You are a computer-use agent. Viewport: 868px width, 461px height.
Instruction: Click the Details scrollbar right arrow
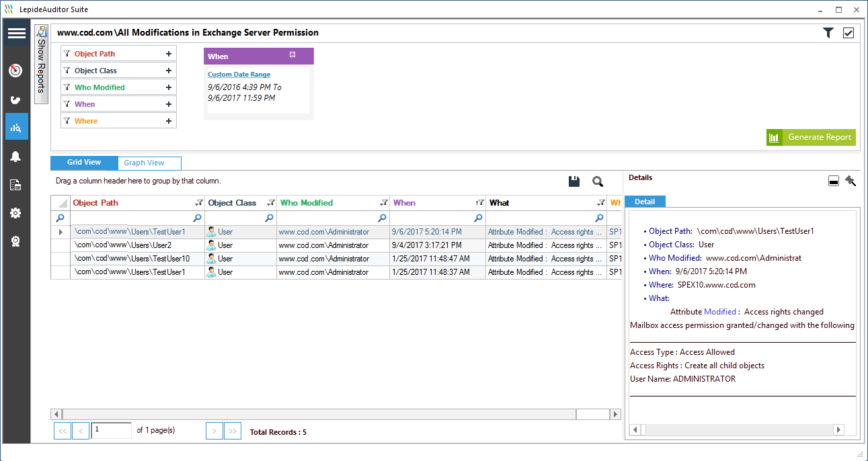(x=838, y=429)
